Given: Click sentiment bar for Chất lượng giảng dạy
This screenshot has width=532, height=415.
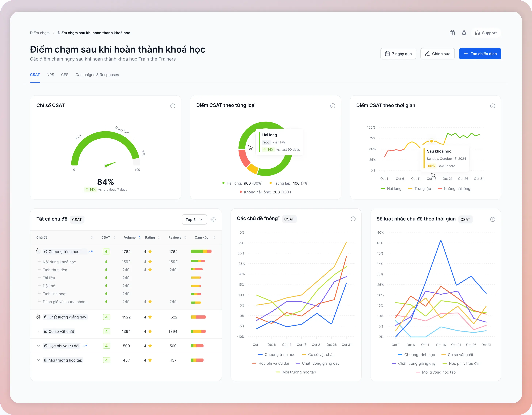Looking at the screenshot, I should pyautogui.click(x=198, y=317).
